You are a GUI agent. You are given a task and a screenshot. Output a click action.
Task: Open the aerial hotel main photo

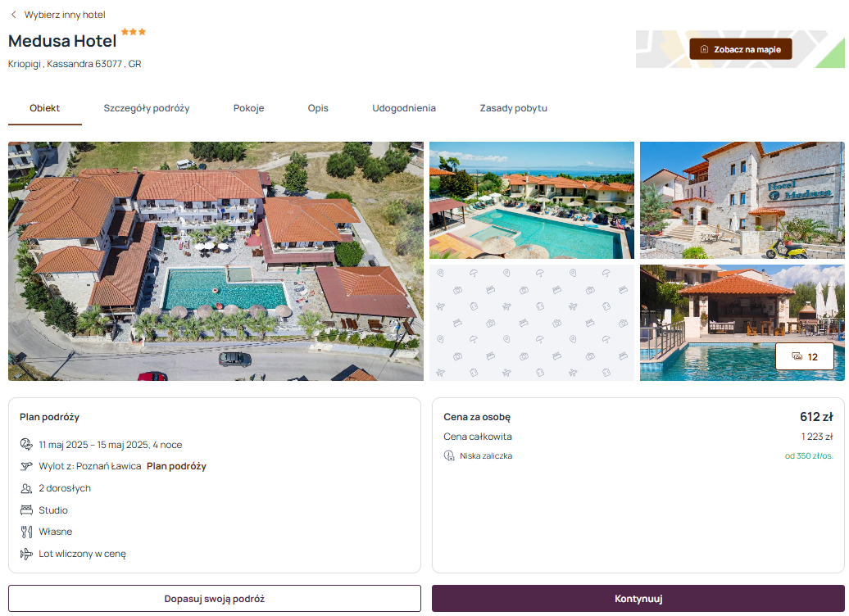(216, 261)
